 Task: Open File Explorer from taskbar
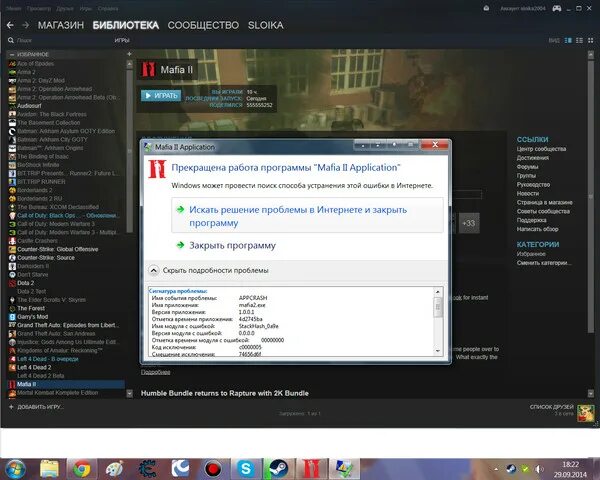pyautogui.click(x=49, y=469)
